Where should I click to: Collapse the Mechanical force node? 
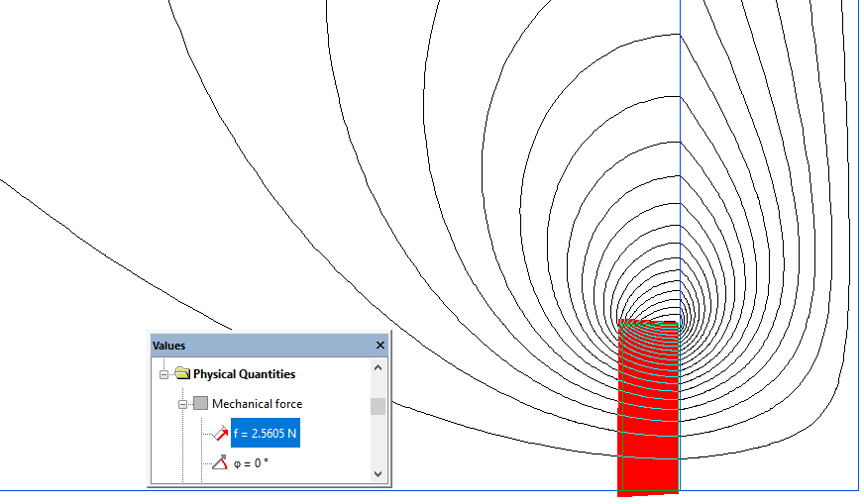coord(182,404)
